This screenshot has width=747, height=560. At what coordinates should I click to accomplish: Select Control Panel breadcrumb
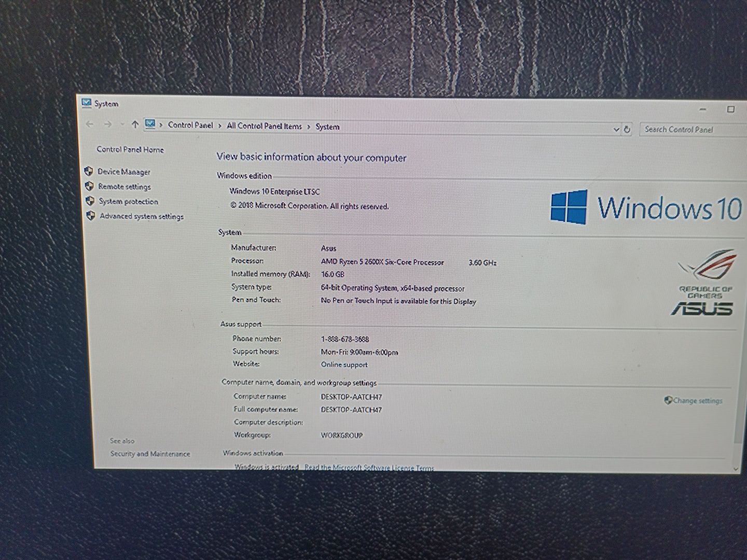coord(190,125)
